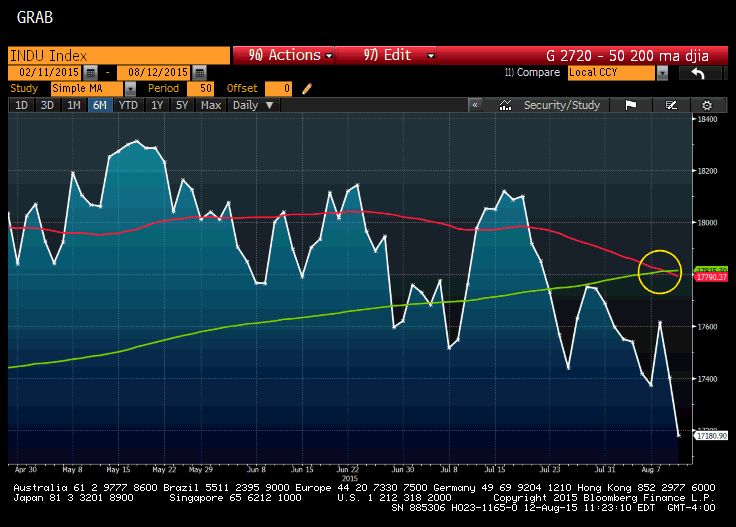Click the flag events icon
This screenshot has width=736, height=527.
pyautogui.click(x=630, y=105)
